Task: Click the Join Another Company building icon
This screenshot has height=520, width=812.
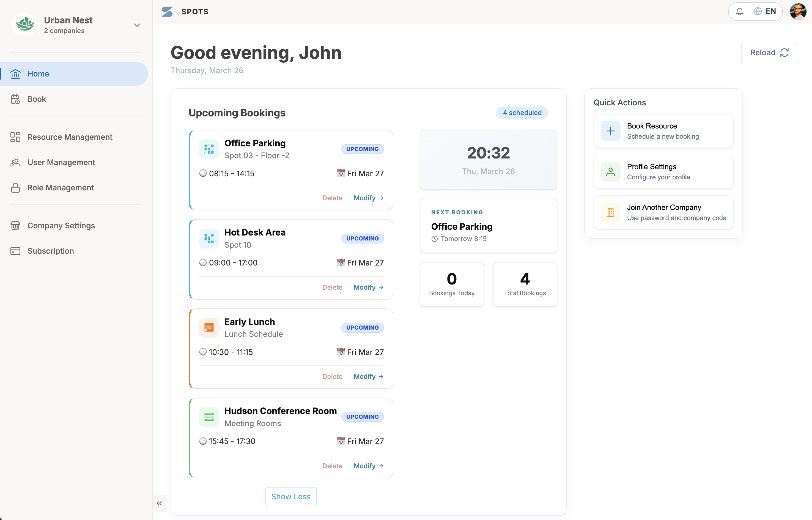Action: point(610,212)
